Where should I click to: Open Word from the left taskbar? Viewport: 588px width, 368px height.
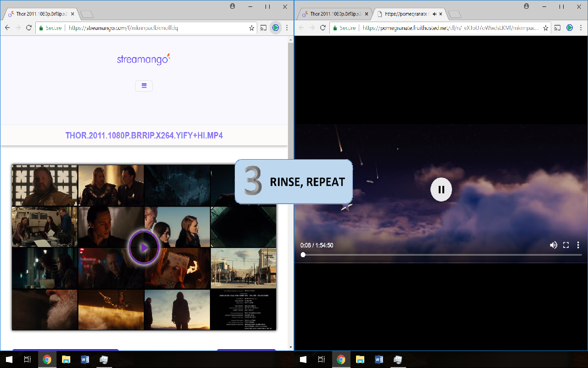point(85,359)
